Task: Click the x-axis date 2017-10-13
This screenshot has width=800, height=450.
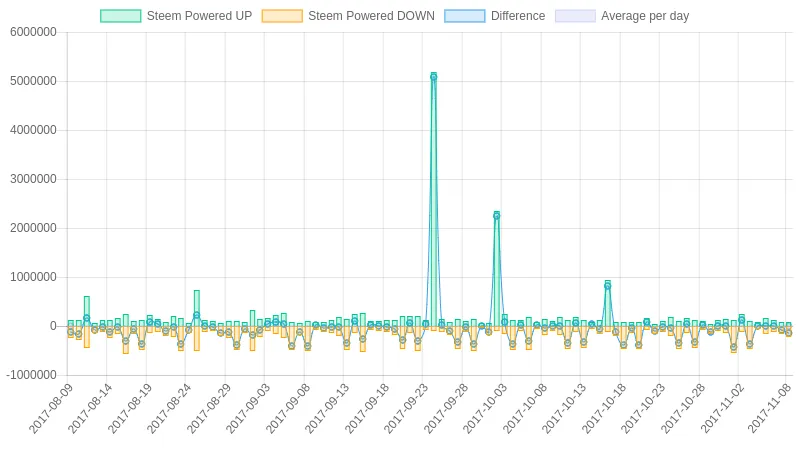Action: (564, 409)
